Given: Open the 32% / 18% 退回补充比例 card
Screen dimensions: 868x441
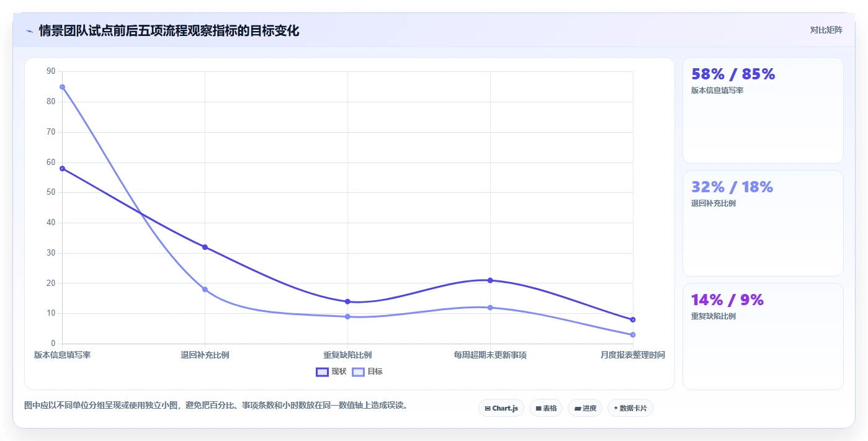Looking at the screenshot, I should tap(763, 223).
